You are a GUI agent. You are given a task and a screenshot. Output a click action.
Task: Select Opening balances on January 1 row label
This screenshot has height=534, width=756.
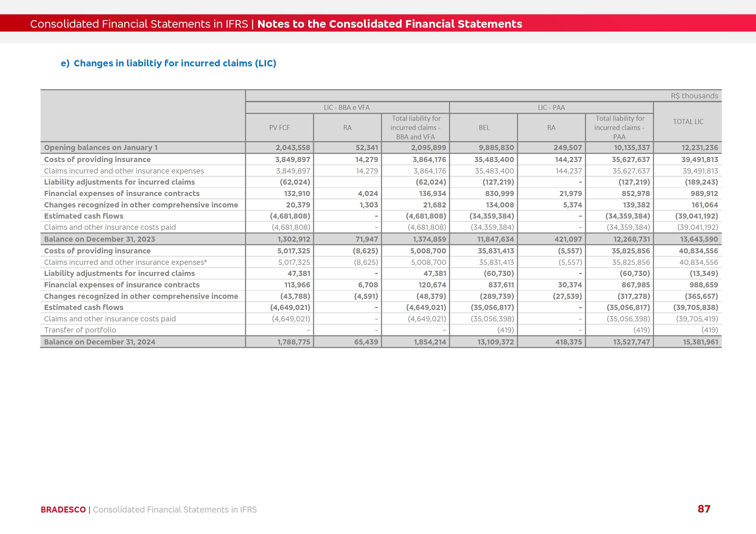(x=101, y=147)
